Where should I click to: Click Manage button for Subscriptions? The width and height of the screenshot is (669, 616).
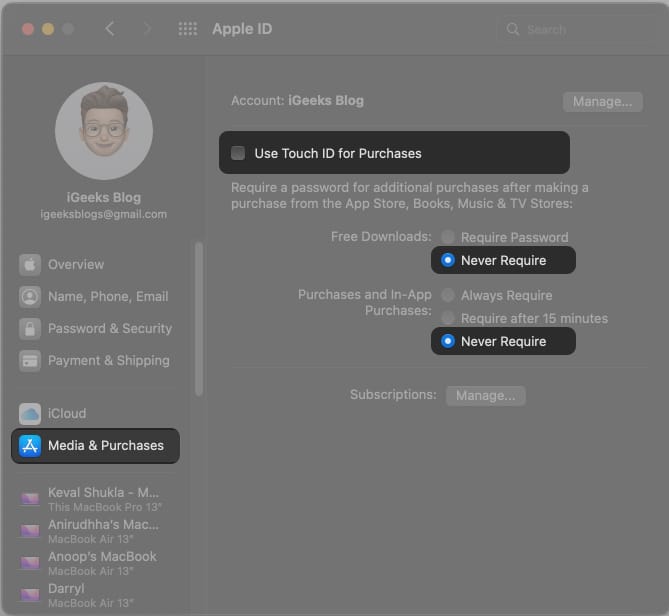486,395
